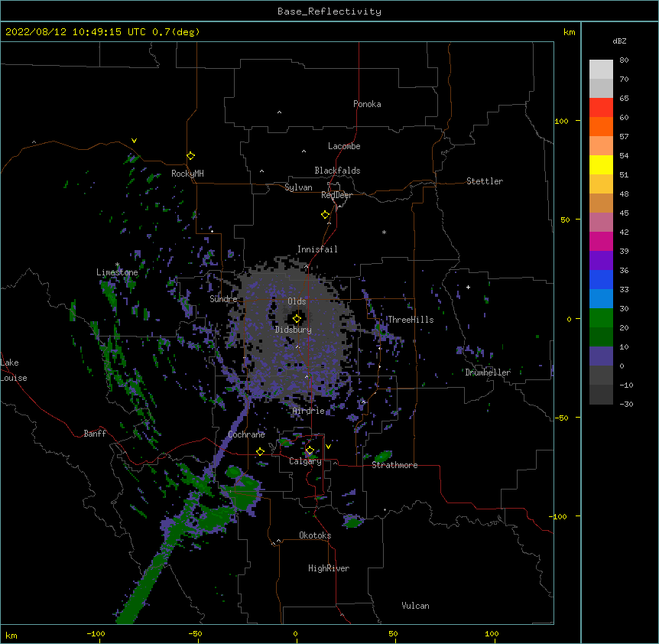Screen dimensions: 659x644
Task: Click the yellow V marker northwest of RockyMH
Action: click(x=134, y=141)
